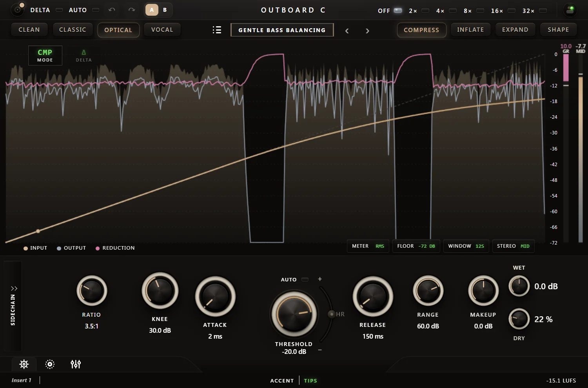Click the Insert 1 label
The height and width of the screenshot is (388, 588).
pos(22,380)
